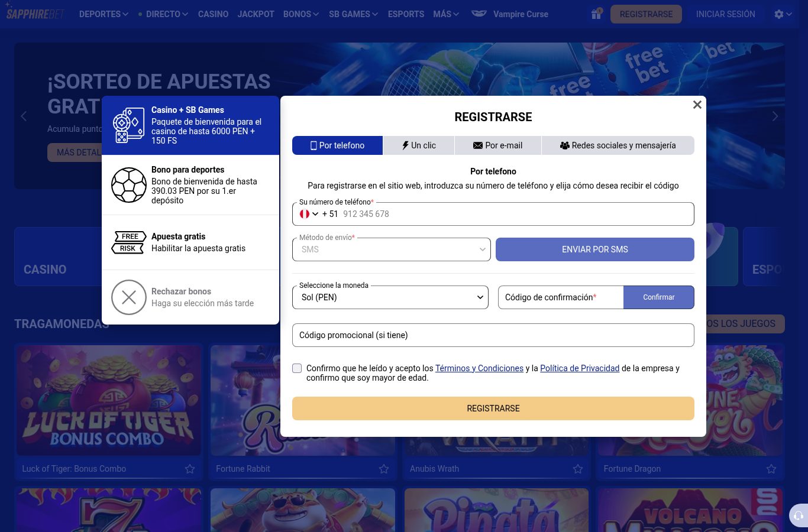Screen dimensions: 808x532
Task: Favorite Fortune Rabbit with star icon
Action: tap(384, 469)
